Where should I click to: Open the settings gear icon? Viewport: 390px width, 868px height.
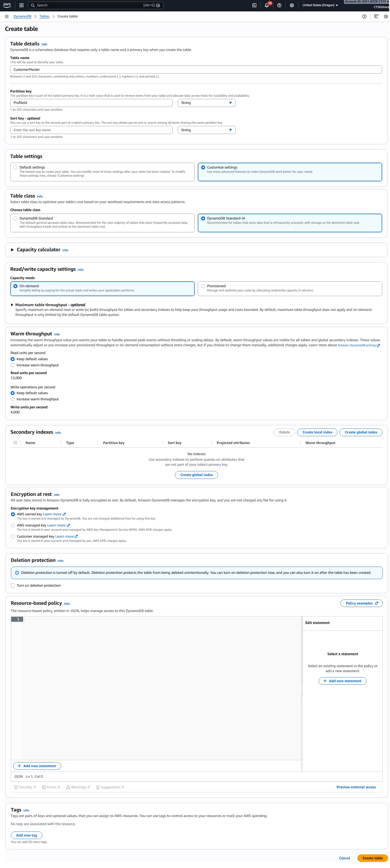click(292, 5)
